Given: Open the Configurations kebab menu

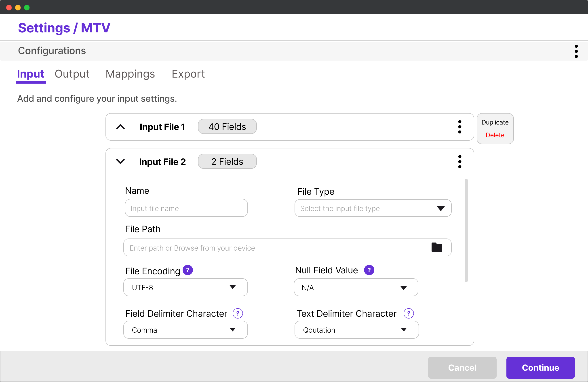Looking at the screenshot, I should 576,51.
